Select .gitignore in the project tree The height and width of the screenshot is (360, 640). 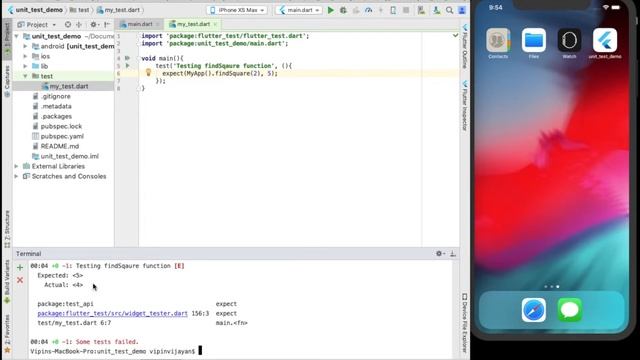point(64,96)
